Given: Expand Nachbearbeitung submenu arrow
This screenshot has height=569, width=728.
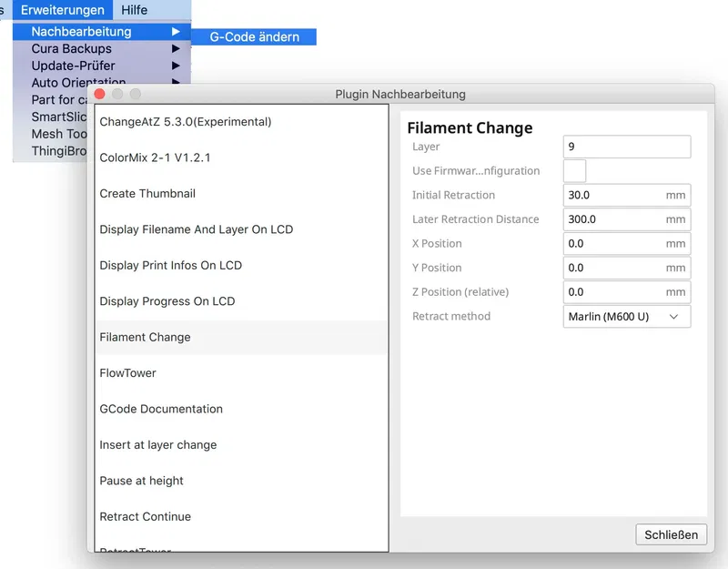Looking at the screenshot, I should (x=176, y=32).
